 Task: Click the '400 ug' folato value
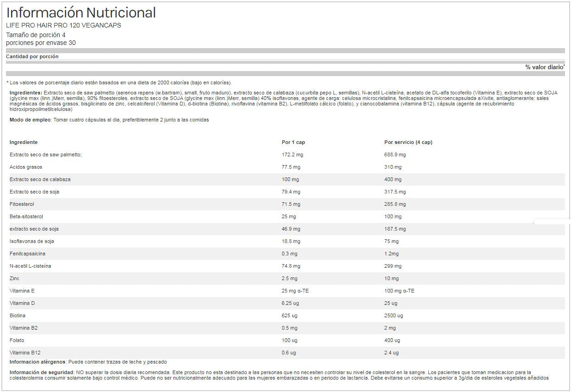(x=392, y=340)
